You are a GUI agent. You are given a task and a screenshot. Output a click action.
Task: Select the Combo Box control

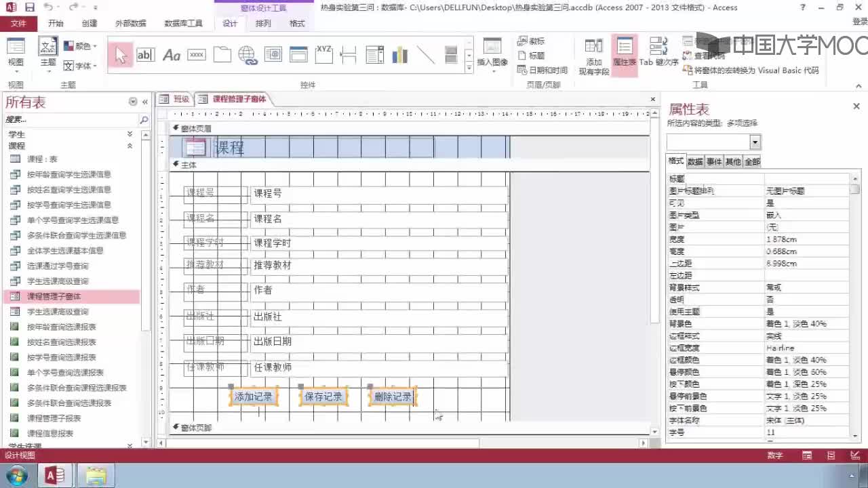[x=374, y=56]
